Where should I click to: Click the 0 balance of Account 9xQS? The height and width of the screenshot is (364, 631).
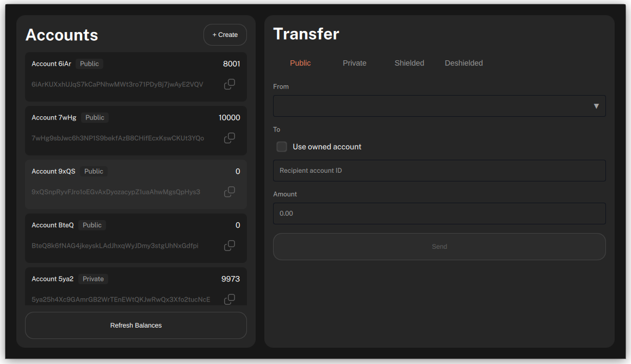pos(238,172)
